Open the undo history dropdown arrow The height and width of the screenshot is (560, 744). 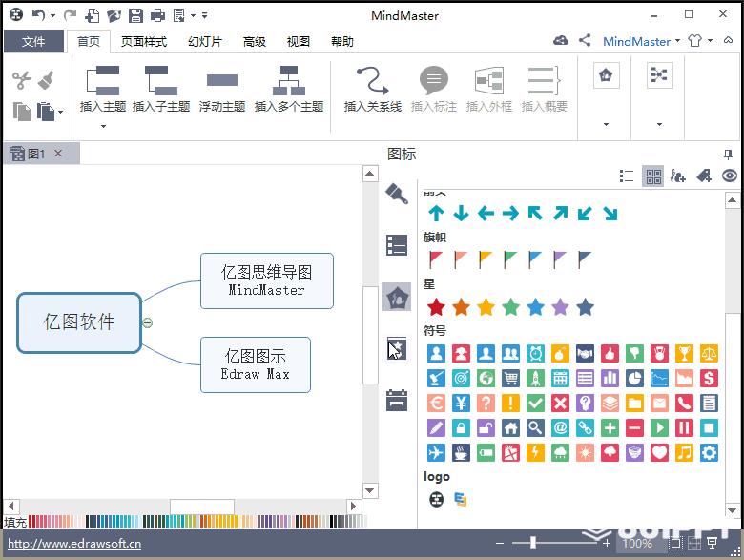(52, 15)
